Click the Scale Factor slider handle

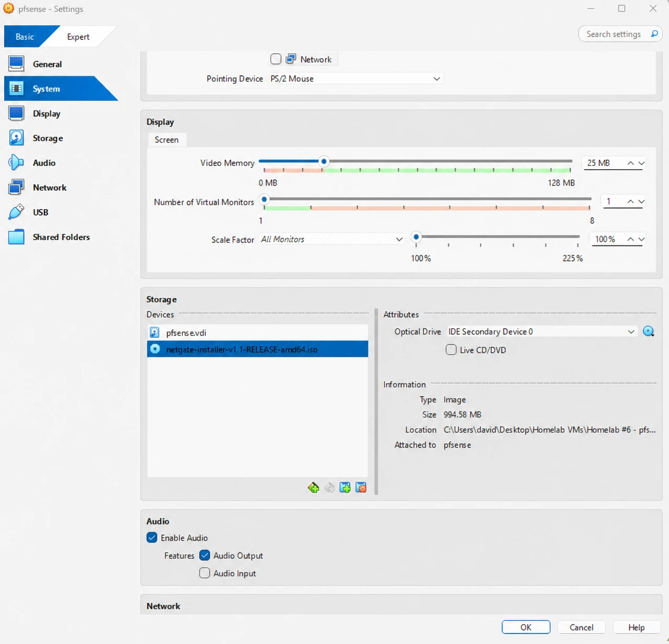tap(416, 237)
